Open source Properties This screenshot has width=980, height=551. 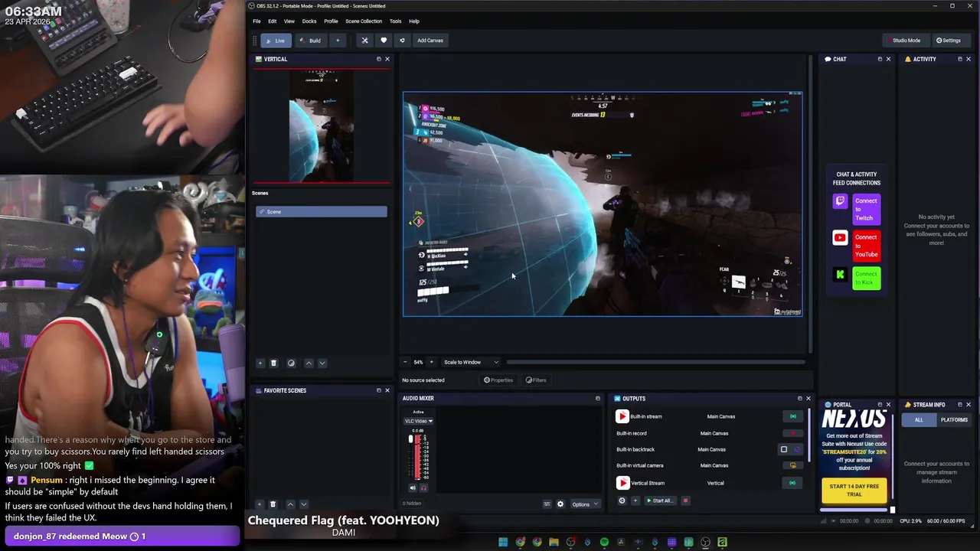point(498,380)
